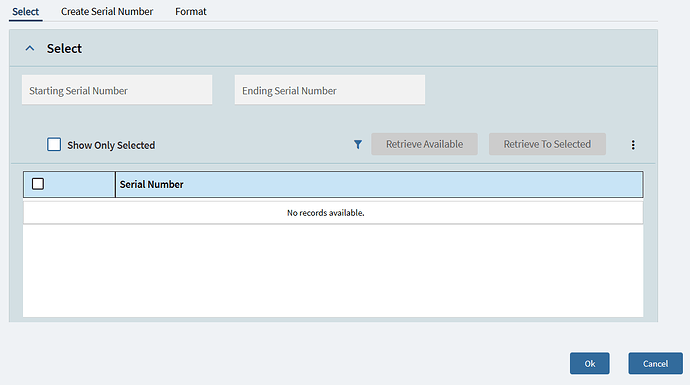Tick the Show Only Selected checkbox
This screenshot has width=690, height=385.
54,144
